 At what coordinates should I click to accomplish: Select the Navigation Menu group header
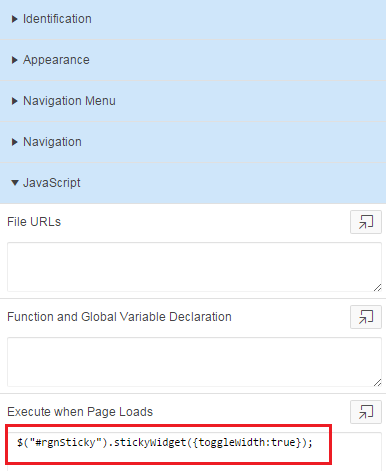pos(193,101)
